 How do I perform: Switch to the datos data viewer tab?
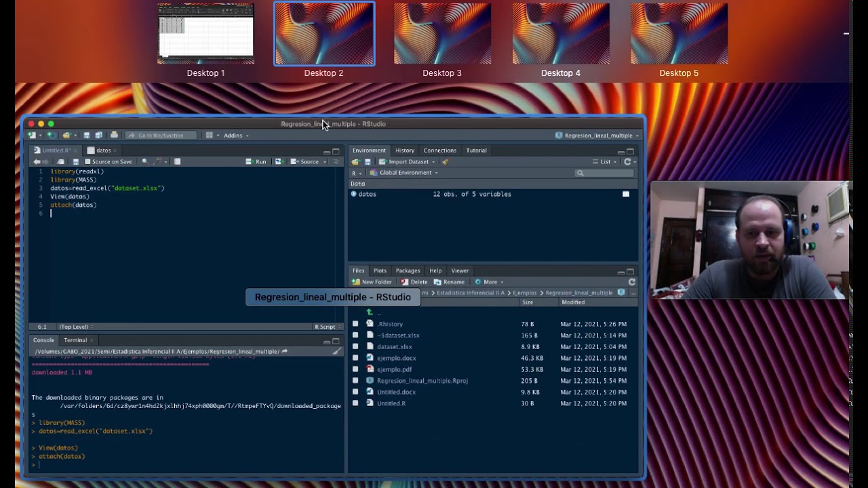(x=103, y=150)
